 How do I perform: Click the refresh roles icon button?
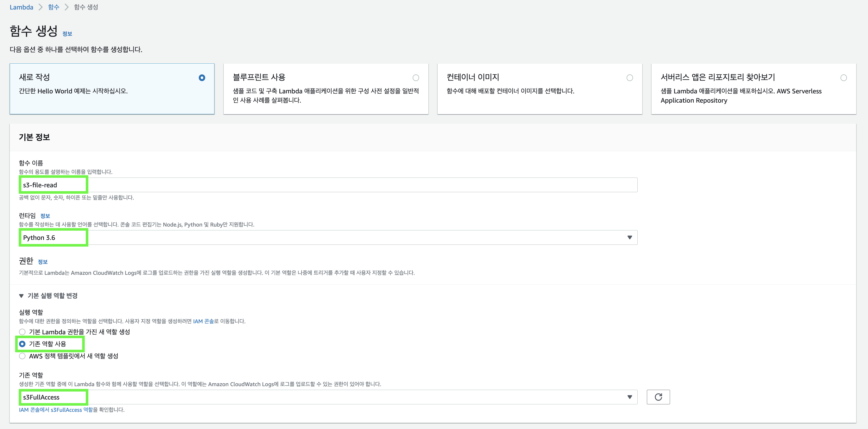[658, 397]
